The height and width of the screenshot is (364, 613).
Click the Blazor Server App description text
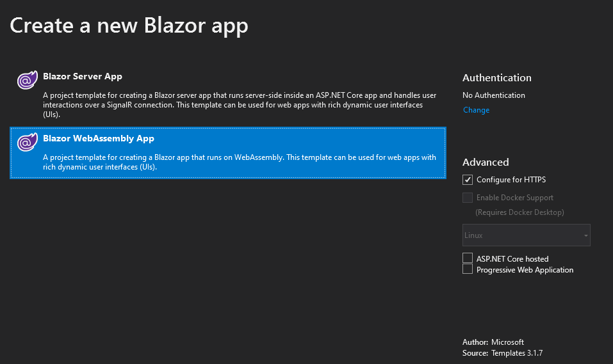(x=240, y=105)
